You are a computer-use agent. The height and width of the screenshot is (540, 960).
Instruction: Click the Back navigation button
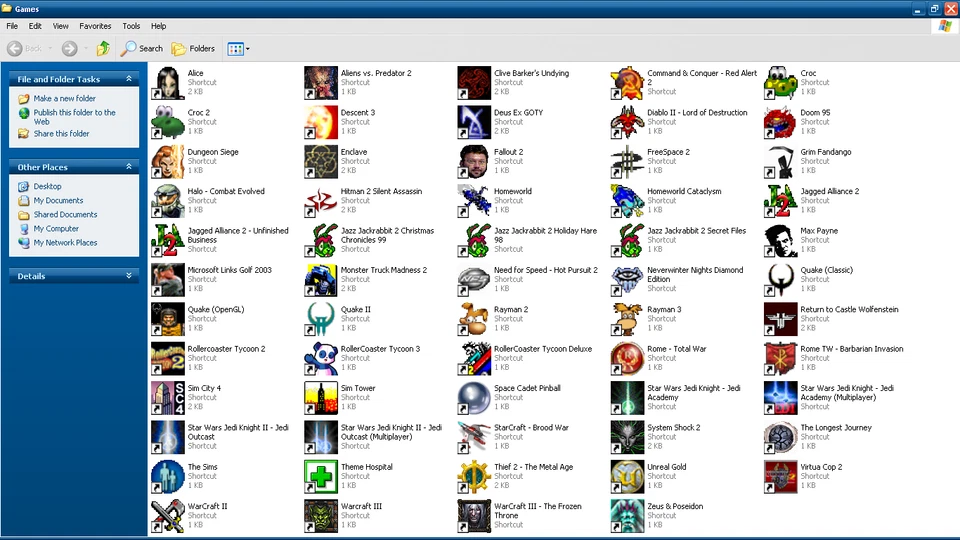(x=25, y=48)
